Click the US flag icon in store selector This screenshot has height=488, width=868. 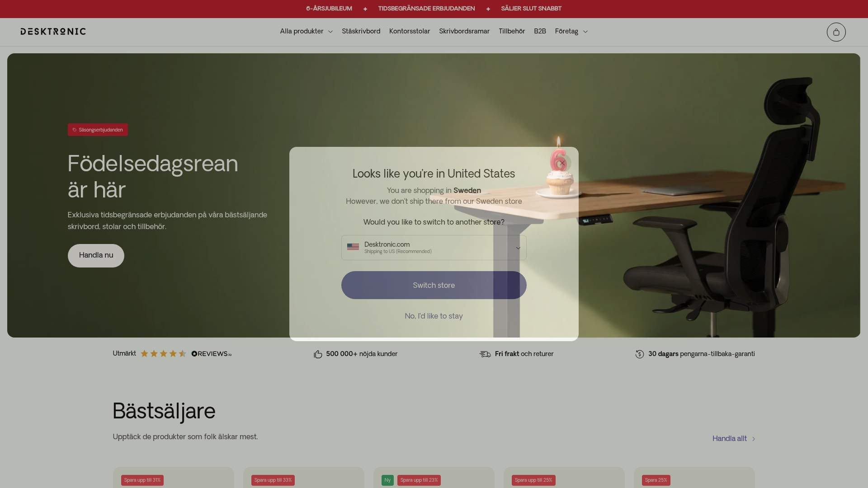coord(353,247)
